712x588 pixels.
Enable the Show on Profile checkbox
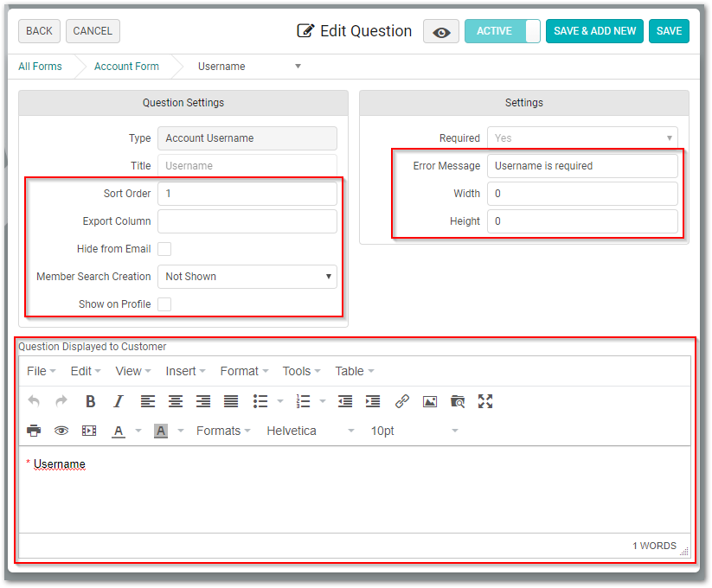[164, 304]
